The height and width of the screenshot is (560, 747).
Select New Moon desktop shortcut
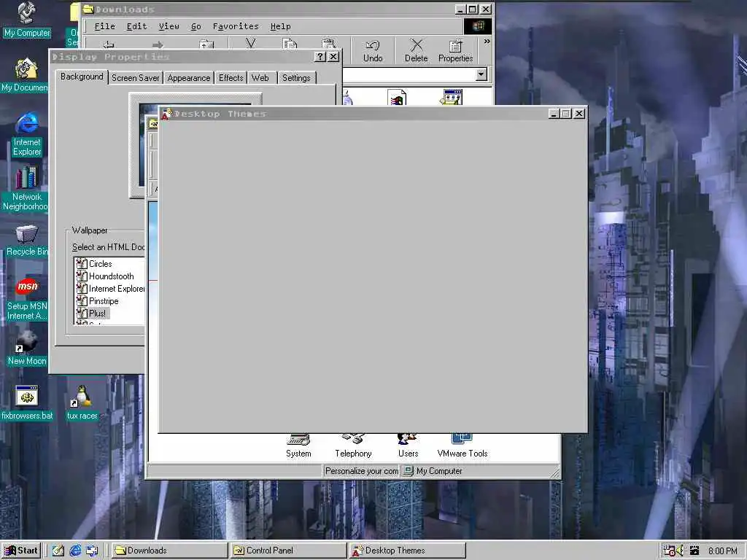[x=27, y=348]
